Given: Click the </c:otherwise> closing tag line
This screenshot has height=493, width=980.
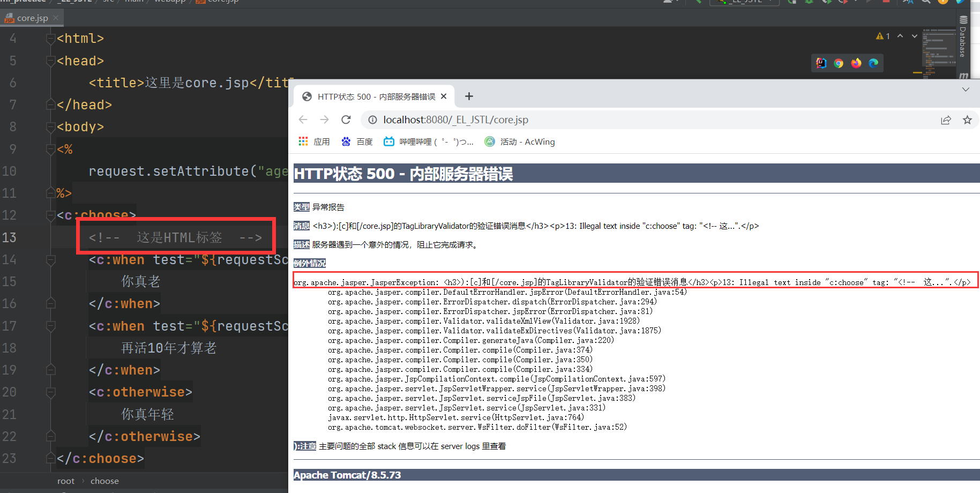Looking at the screenshot, I should pos(145,436).
